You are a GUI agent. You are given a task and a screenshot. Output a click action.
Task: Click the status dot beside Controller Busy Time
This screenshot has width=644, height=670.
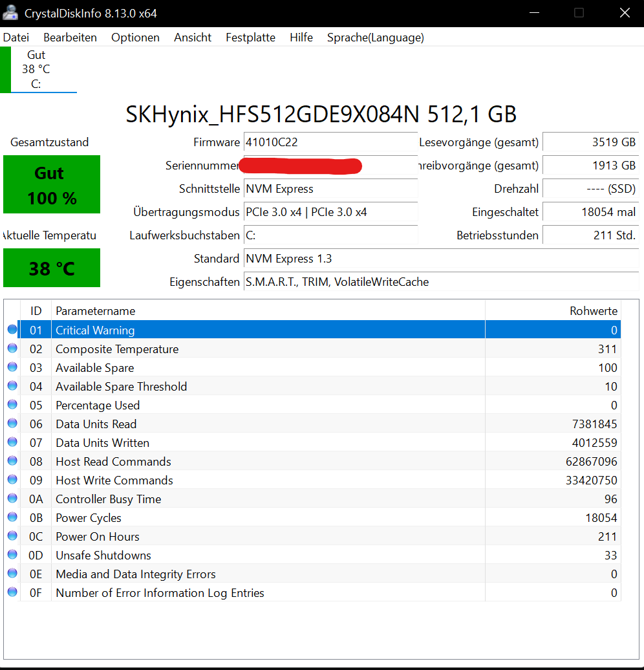(x=12, y=499)
